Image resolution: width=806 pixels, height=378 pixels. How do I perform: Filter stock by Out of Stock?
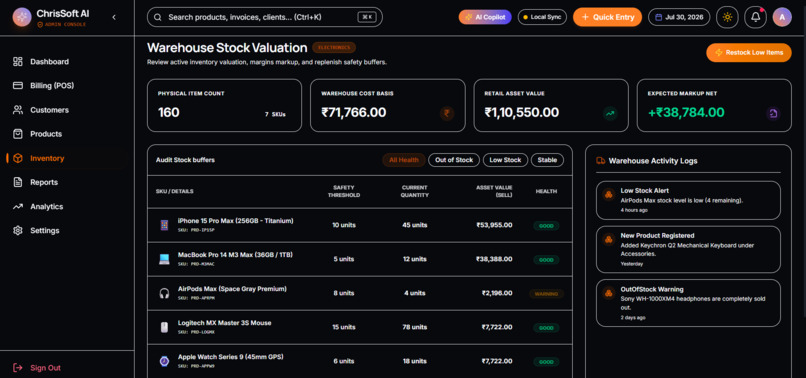pos(454,160)
